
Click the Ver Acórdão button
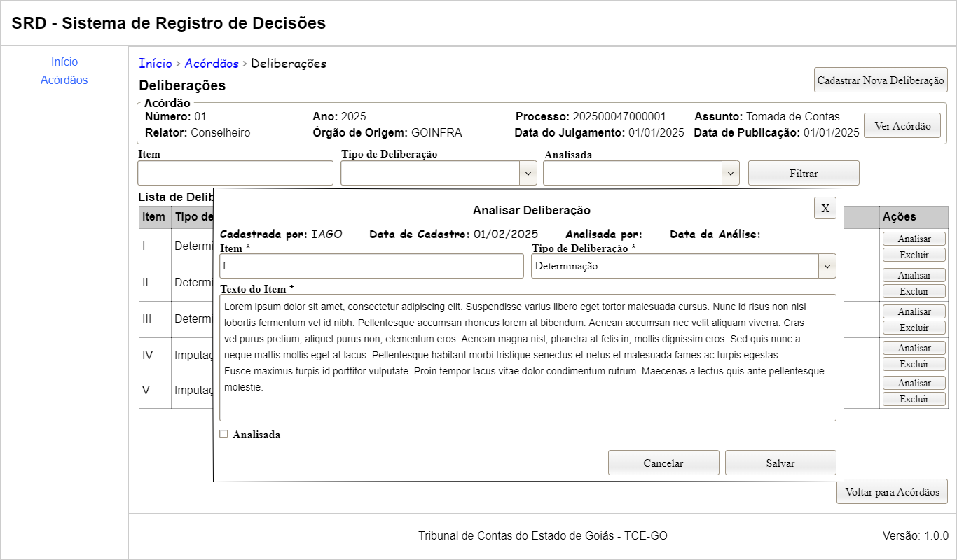pos(902,126)
